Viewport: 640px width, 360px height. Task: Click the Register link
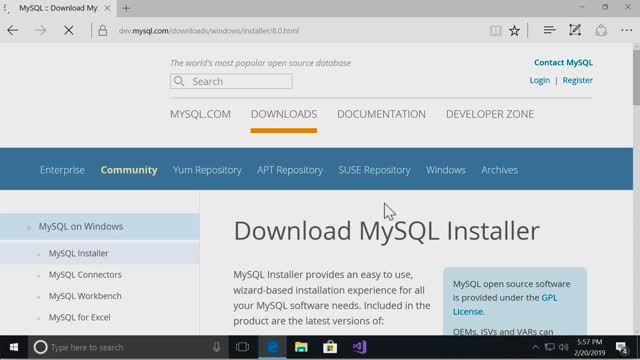pos(578,80)
